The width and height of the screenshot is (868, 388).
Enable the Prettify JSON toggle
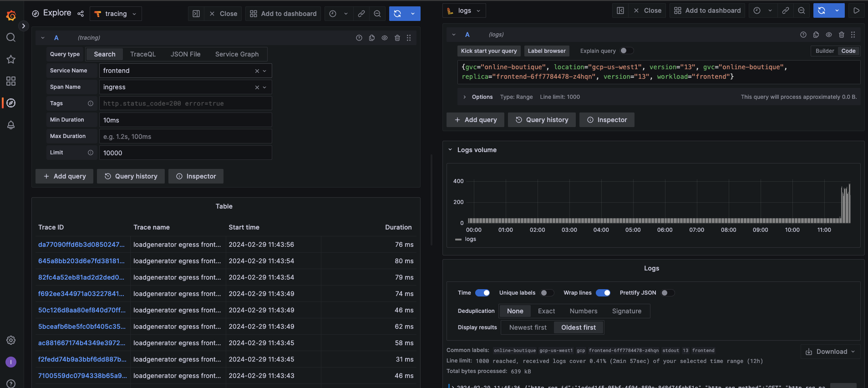(667, 293)
